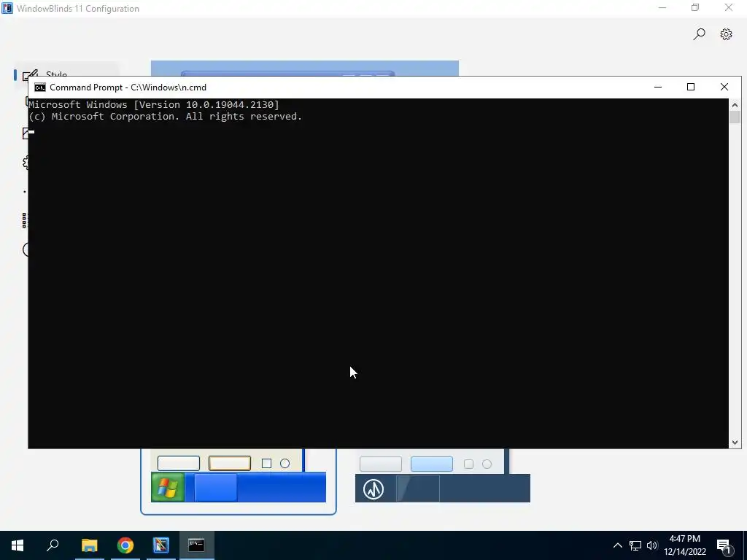Close the WindowBlinds 11 Configuration window
This screenshot has width=747, height=560.
[x=729, y=7]
